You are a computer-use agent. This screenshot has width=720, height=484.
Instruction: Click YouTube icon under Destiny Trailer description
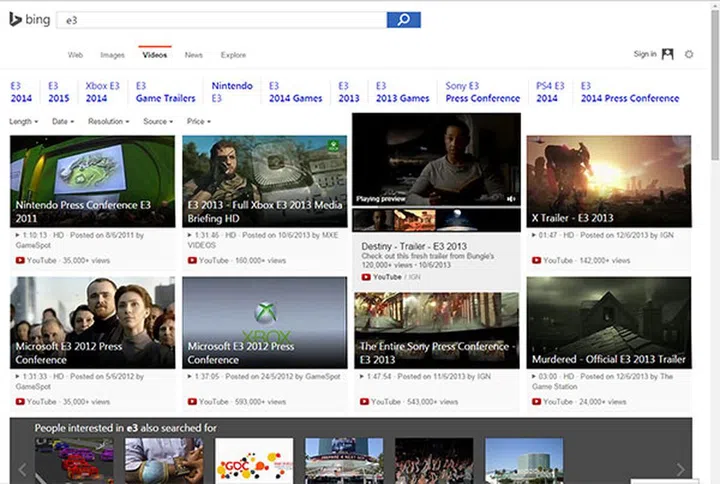point(366,277)
